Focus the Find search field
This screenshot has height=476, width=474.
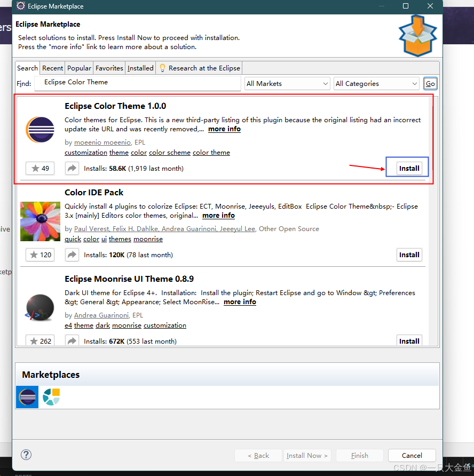click(138, 83)
